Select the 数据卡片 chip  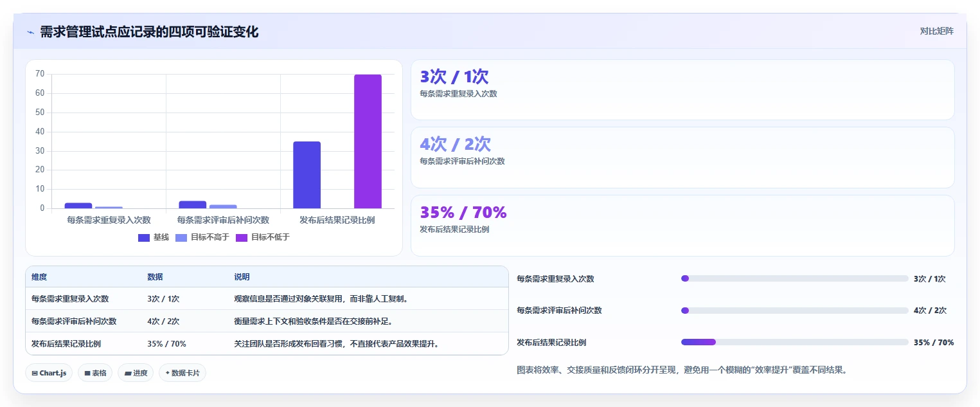pyautogui.click(x=183, y=373)
